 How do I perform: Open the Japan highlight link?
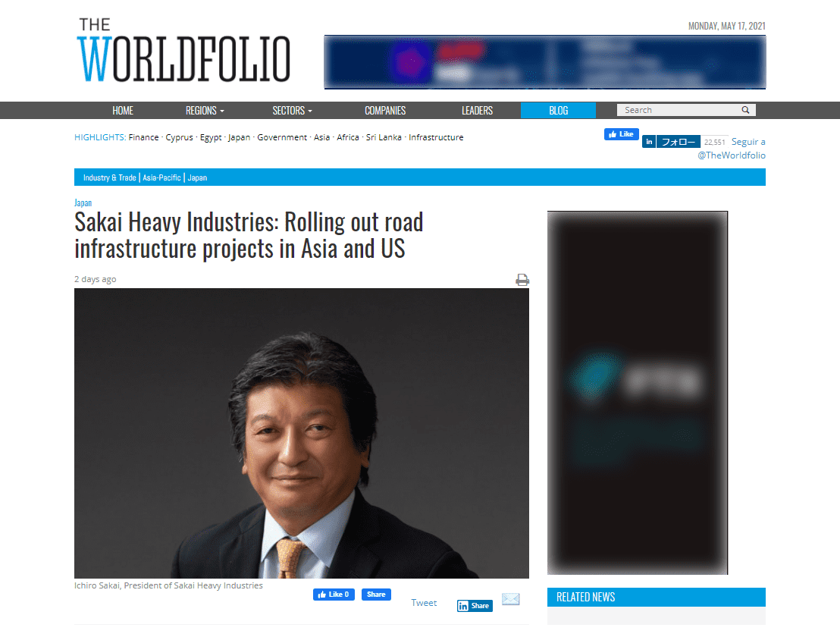pos(239,137)
